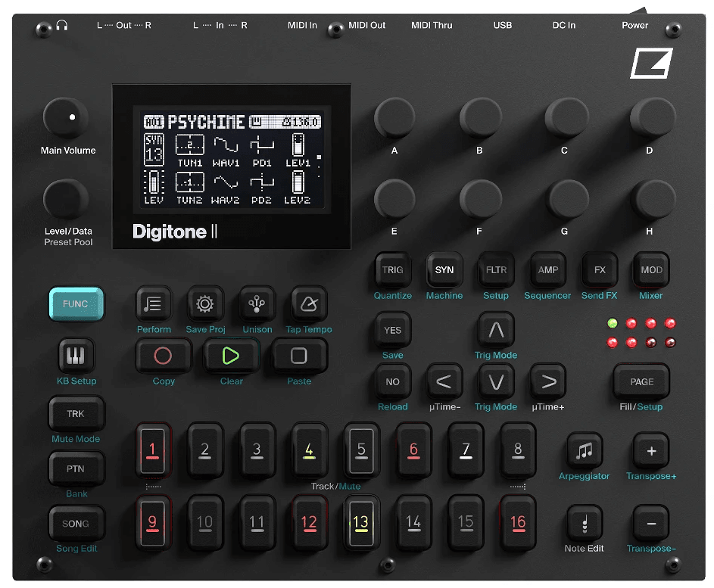714x588 pixels.
Task: Confirm with the YES Save button
Action: pyautogui.click(x=392, y=330)
